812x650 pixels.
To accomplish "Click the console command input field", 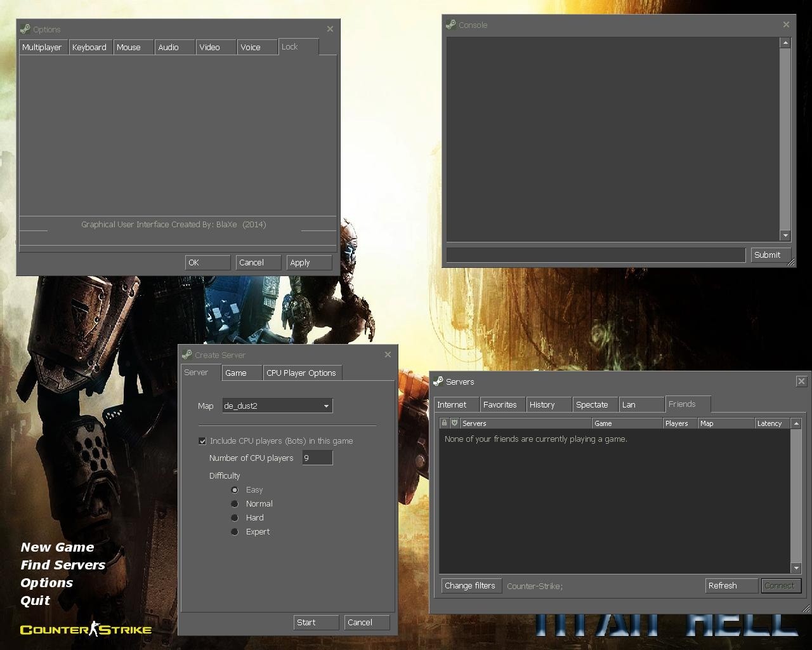I will 595,255.
